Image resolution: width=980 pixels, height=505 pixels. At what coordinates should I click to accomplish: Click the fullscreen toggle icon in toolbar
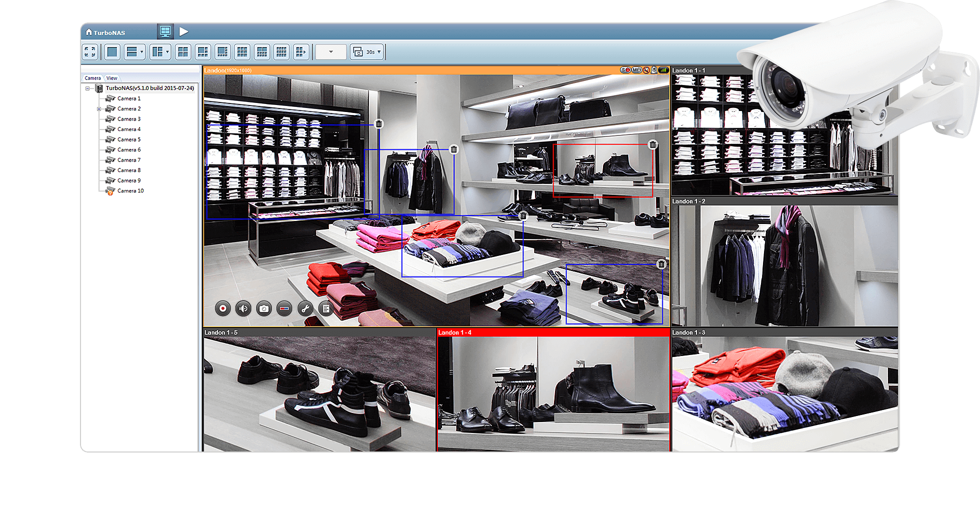[90, 52]
